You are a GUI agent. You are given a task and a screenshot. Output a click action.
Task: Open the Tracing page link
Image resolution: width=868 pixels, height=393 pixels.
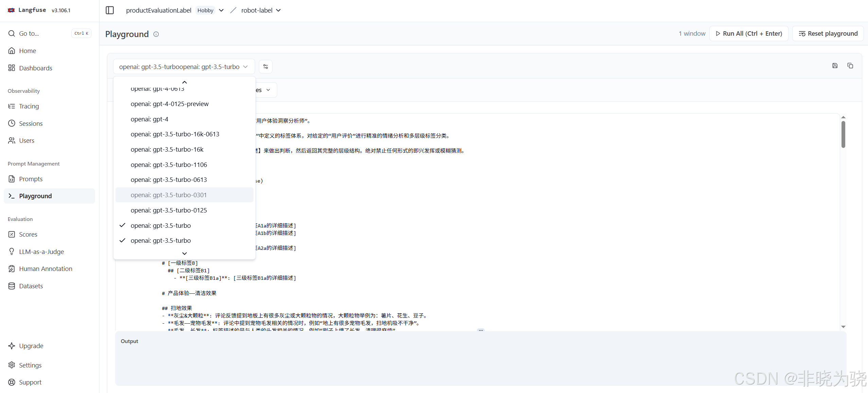click(50, 106)
